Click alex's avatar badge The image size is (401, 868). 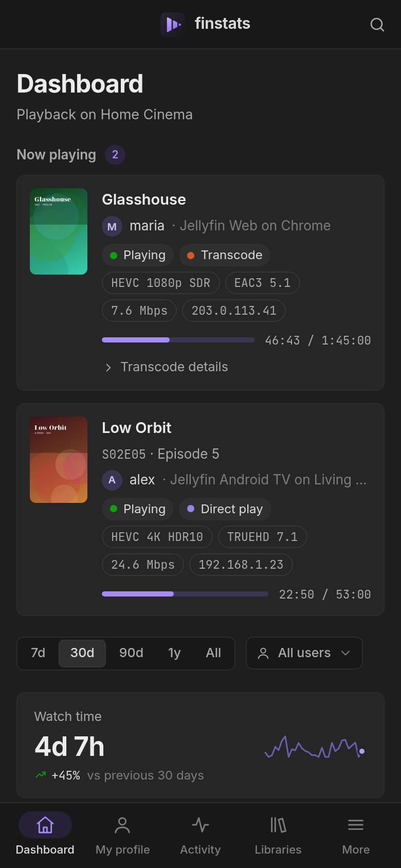[x=112, y=480]
